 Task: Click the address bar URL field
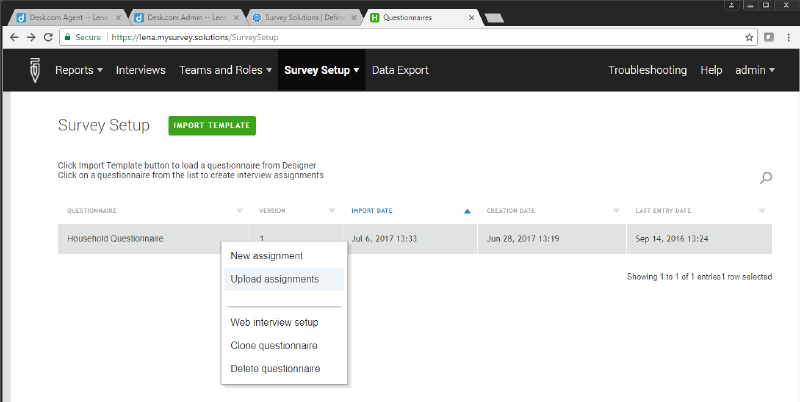pos(400,37)
